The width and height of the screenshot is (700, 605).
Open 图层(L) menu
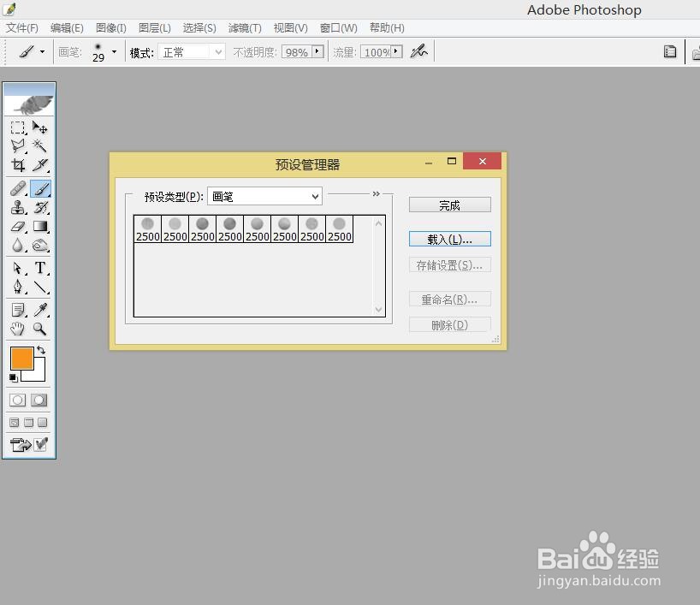point(155,28)
